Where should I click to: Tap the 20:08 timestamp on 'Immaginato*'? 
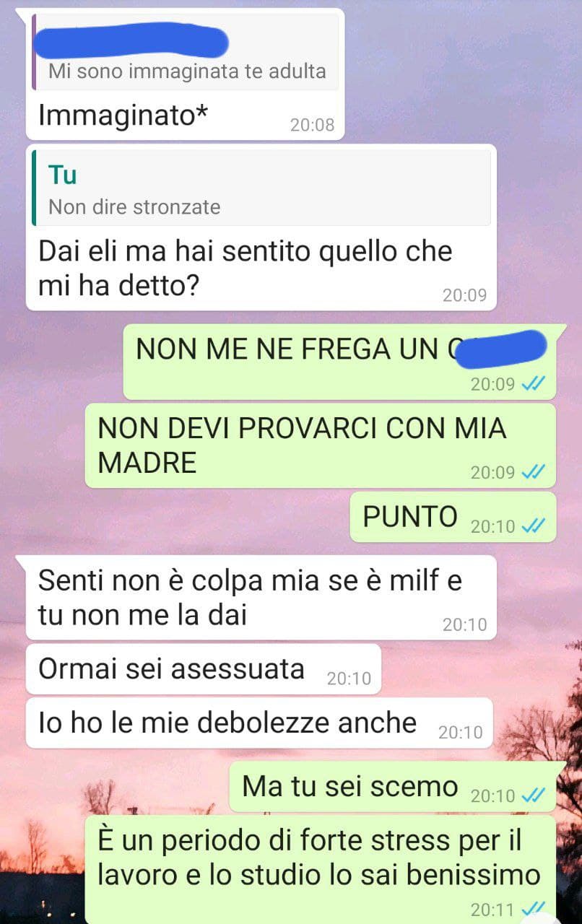tap(313, 125)
